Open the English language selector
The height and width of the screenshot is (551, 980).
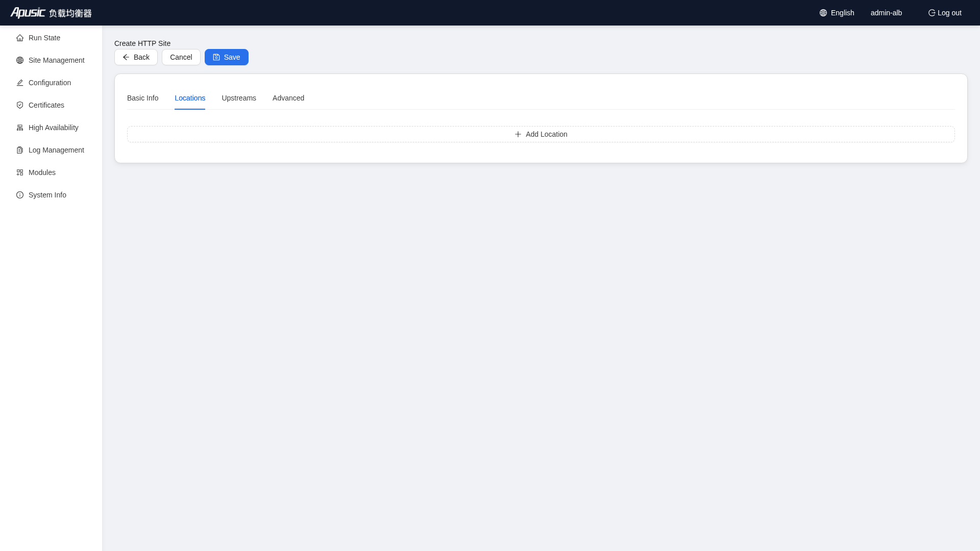(x=837, y=13)
